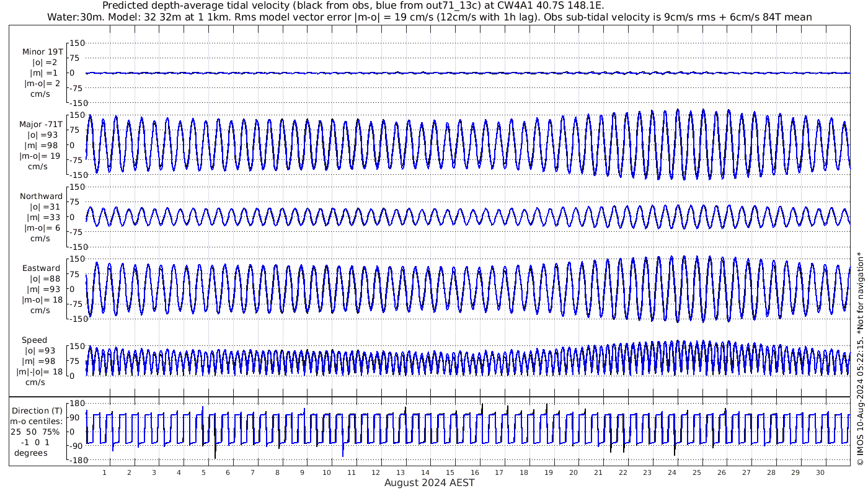868x496 pixels.
Task: Click the 'August 2024 AEST' axis label
Action: (429, 483)
